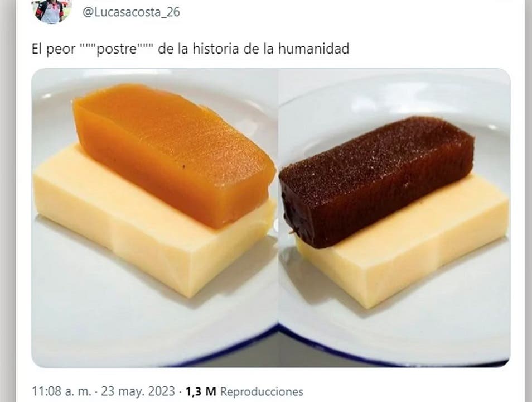This screenshot has height=402, width=532.
Task: Open the right photo with dark paste
Action: [395, 218]
